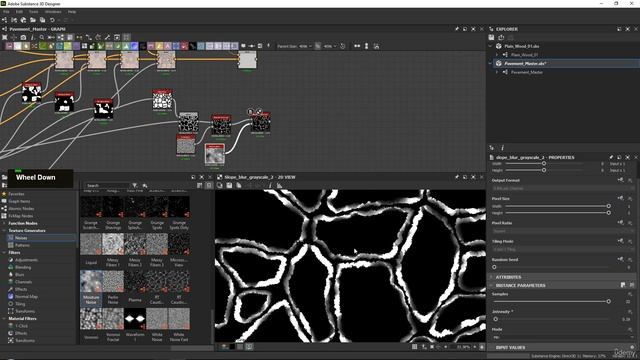Select Pavement_Master.sbs package
Viewport: 640px width, 360px height.
[525, 63]
